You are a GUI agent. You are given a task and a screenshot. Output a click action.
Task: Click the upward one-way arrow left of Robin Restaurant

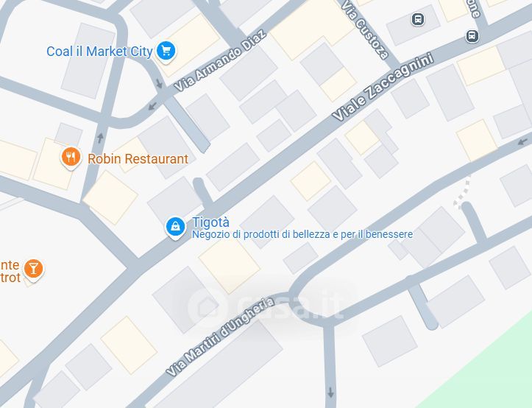(x=100, y=138)
